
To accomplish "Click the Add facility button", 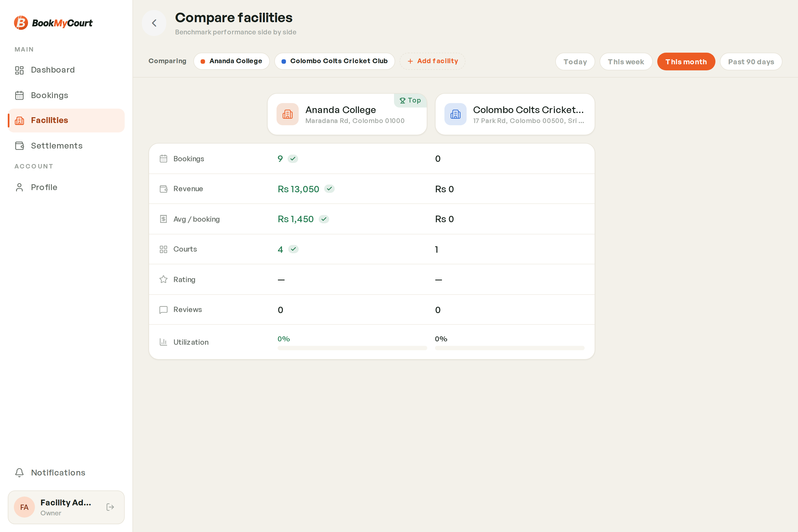I will coord(432,61).
